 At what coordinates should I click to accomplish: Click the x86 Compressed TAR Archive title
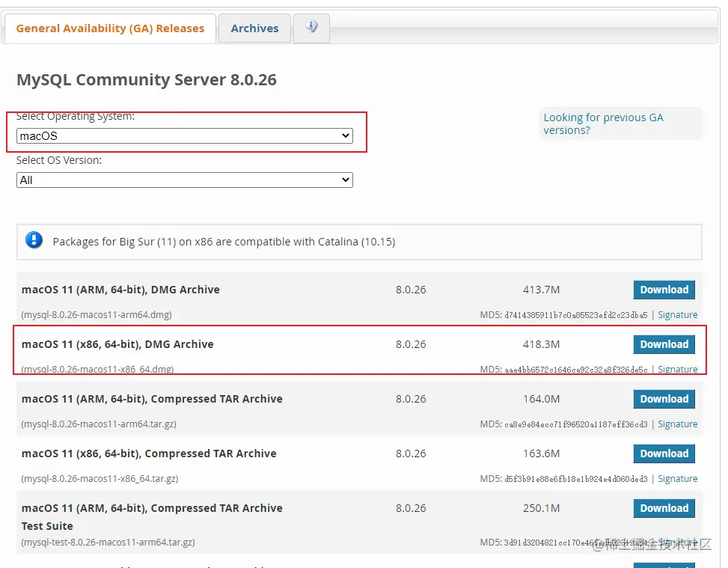pyautogui.click(x=149, y=454)
